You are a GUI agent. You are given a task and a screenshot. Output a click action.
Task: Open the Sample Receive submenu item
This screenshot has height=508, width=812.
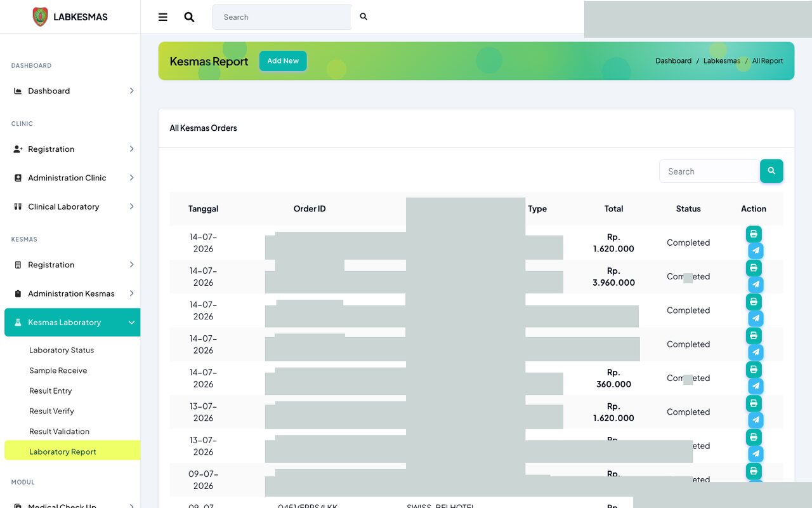point(58,370)
